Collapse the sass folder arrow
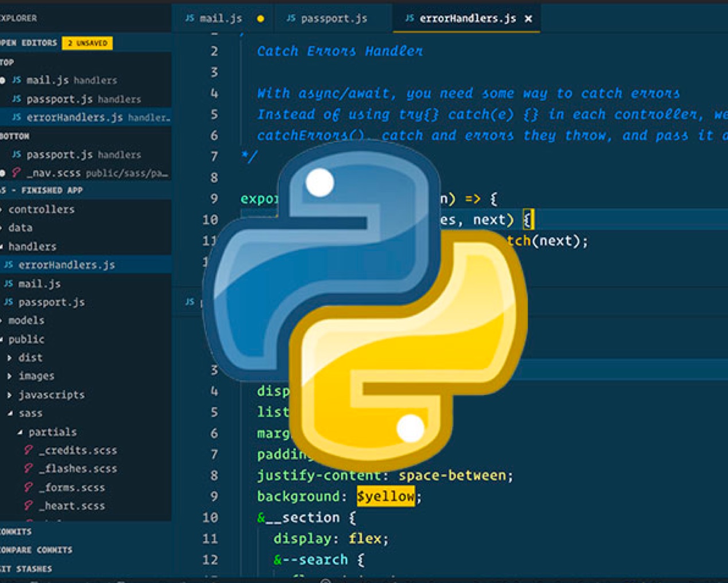Viewport: 728px width, 583px height. pyautogui.click(x=10, y=413)
